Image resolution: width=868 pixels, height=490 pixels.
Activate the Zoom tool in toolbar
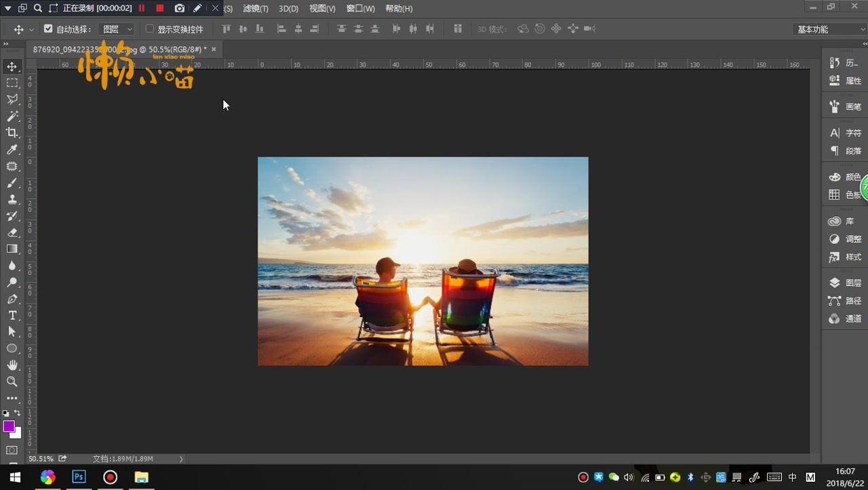[12, 382]
